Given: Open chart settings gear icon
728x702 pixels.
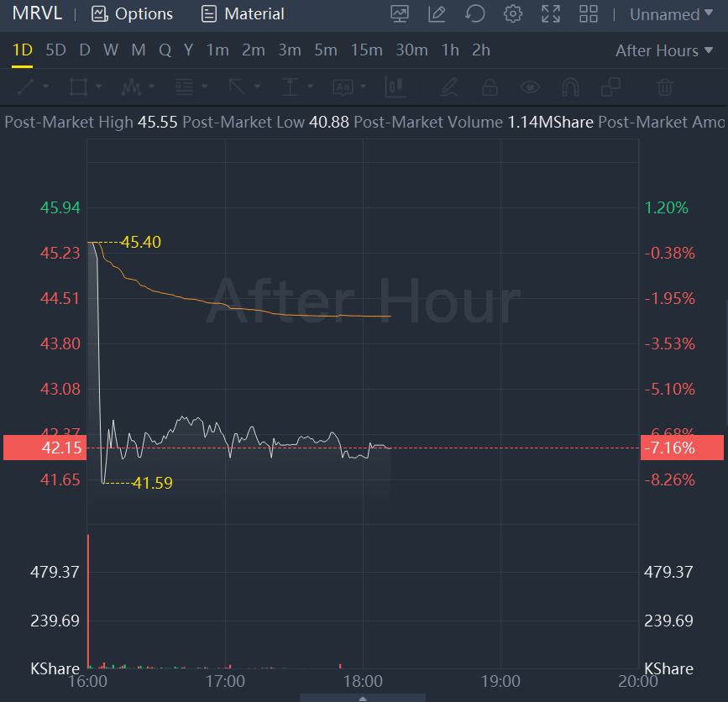Looking at the screenshot, I should tap(512, 14).
